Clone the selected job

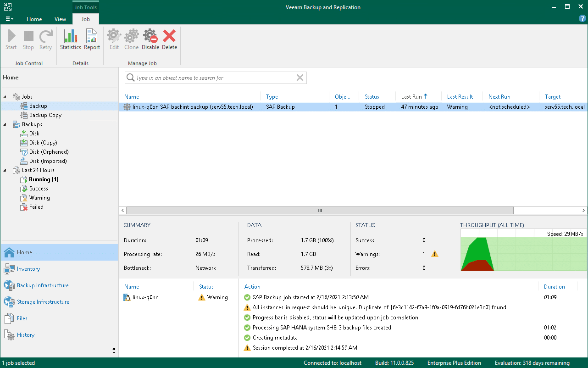point(131,40)
